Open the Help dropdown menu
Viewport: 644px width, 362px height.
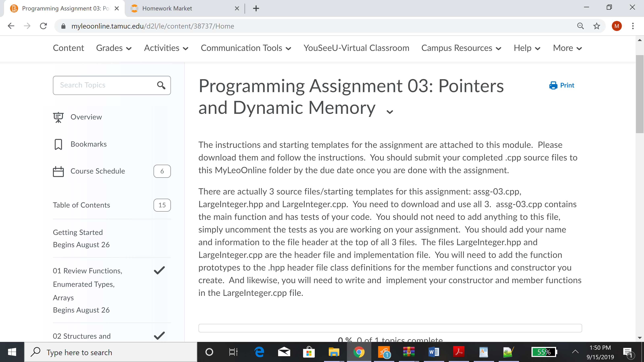[x=527, y=48]
